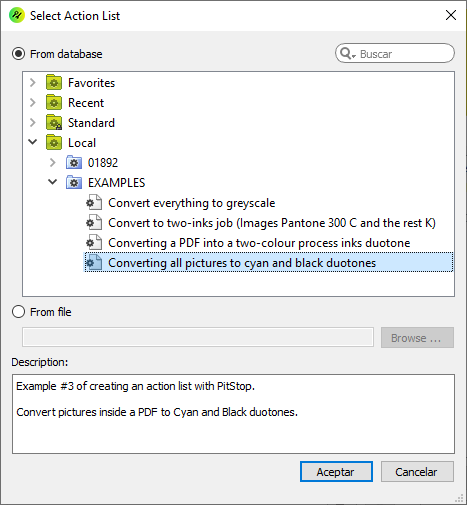Expand the Standard folder chevron

tap(33, 123)
